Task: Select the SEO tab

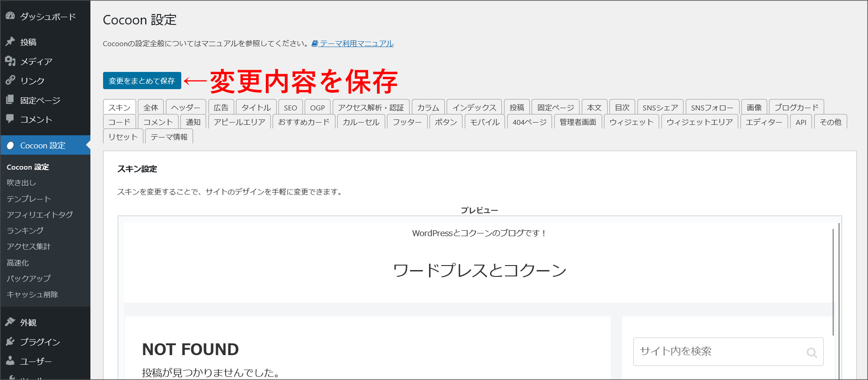Action: pyautogui.click(x=291, y=107)
